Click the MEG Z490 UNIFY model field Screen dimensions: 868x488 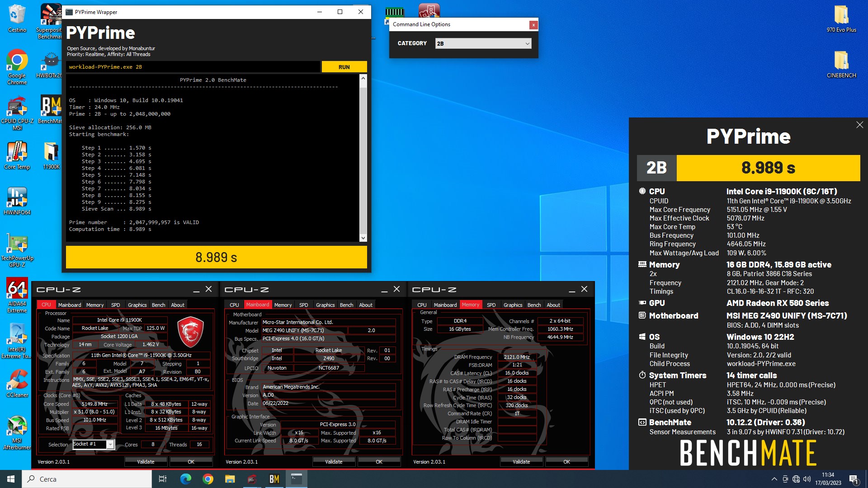click(x=304, y=330)
